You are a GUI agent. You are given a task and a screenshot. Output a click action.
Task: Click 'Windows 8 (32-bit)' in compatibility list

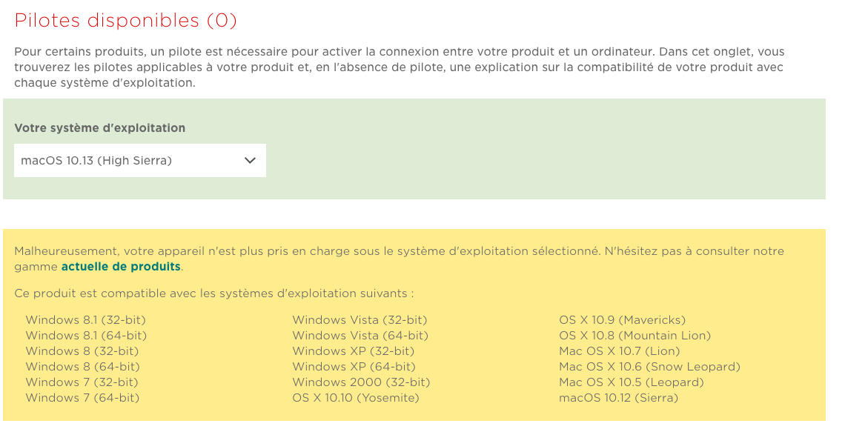(x=82, y=351)
